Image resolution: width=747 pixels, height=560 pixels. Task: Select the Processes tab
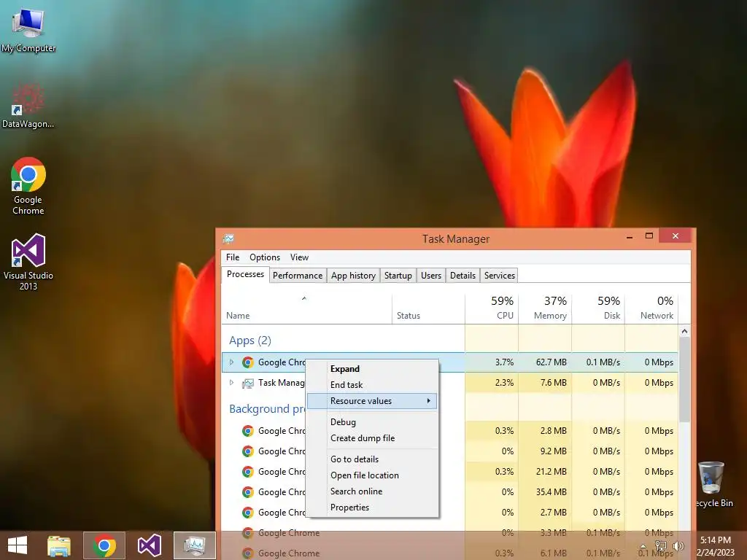(x=245, y=274)
